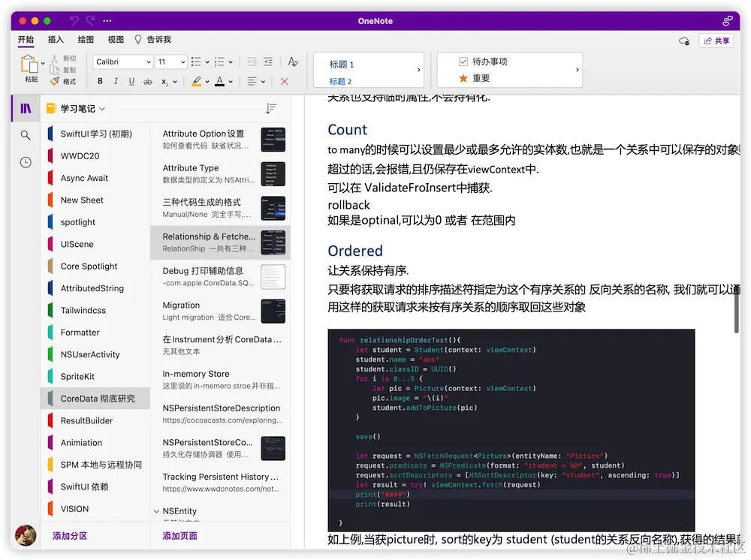The image size is (751, 560).
Task: Click the Attribute Option page thumbnail
Action: click(x=273, y=140)
